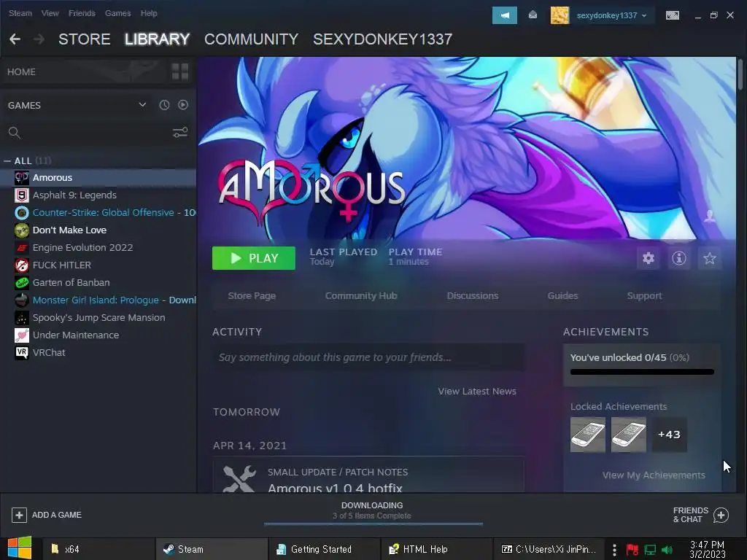Switch to Big Picture mode icon
Viewport: 747px width, 560px height.
point(672,15)
